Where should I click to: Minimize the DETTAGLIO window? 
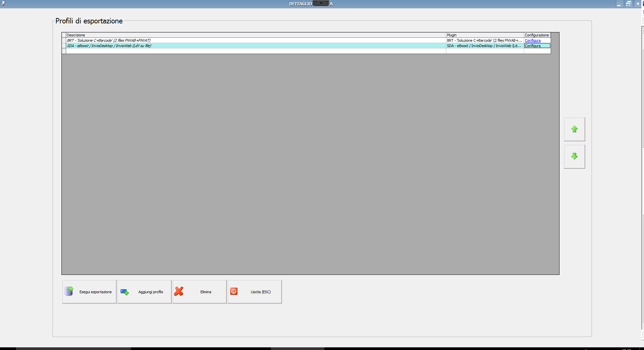[x=619, y=4]
